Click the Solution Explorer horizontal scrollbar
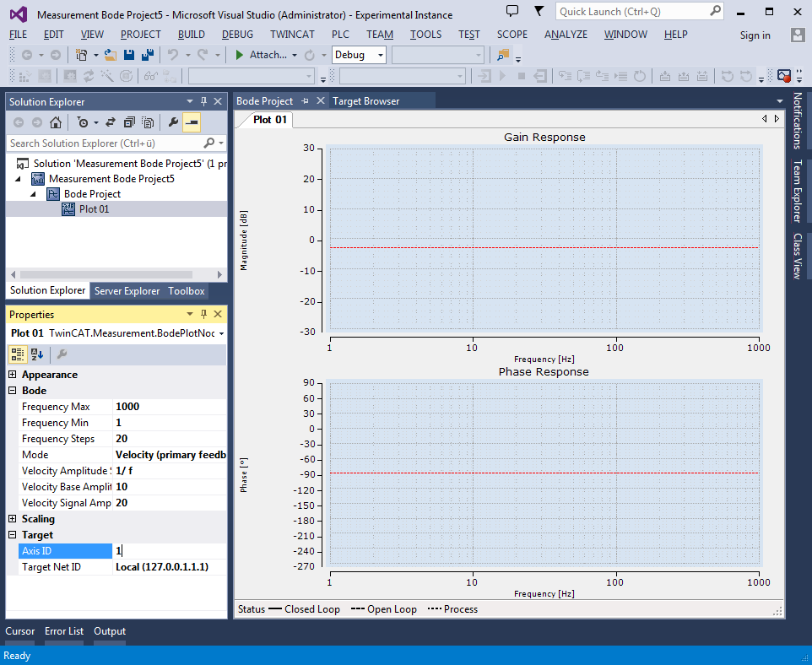The height and width of the screenshot is (665, 812). pos(106,274)
